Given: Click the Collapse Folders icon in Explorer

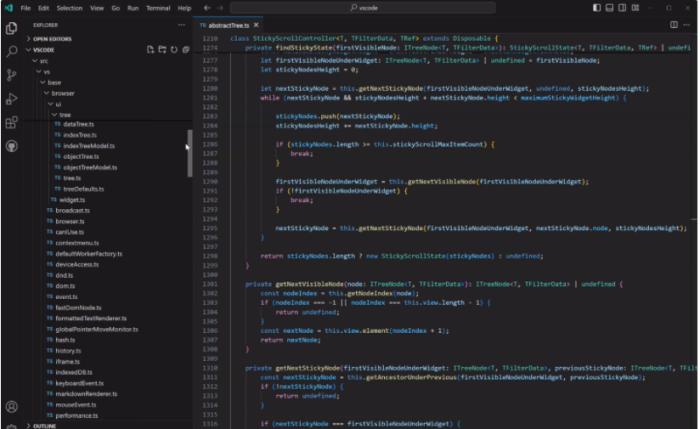Looking at the screenshot, I should [x=186, y=48].
